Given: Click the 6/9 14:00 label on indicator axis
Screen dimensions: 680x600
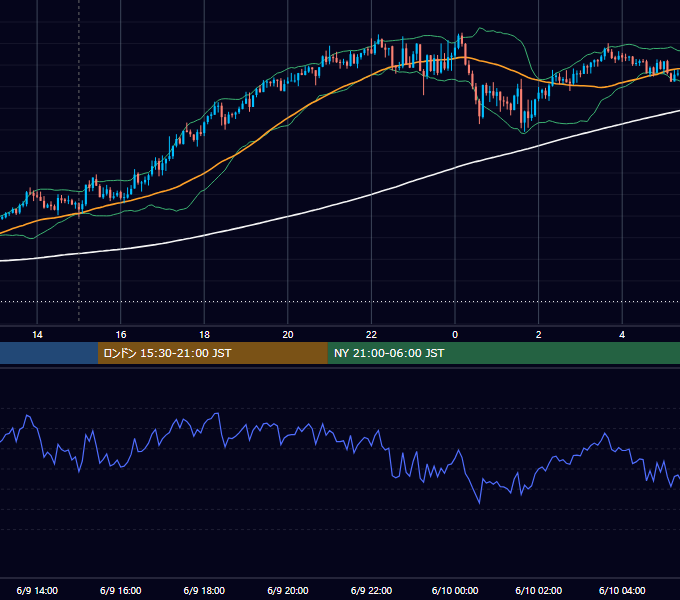Looking at the screenshot, I should point(37,590).
